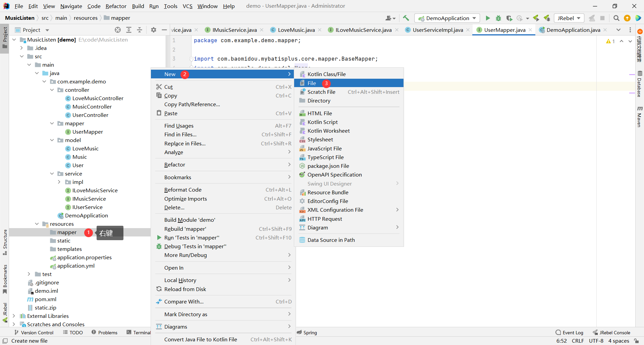Open the Navigate menu

point(71,6)
